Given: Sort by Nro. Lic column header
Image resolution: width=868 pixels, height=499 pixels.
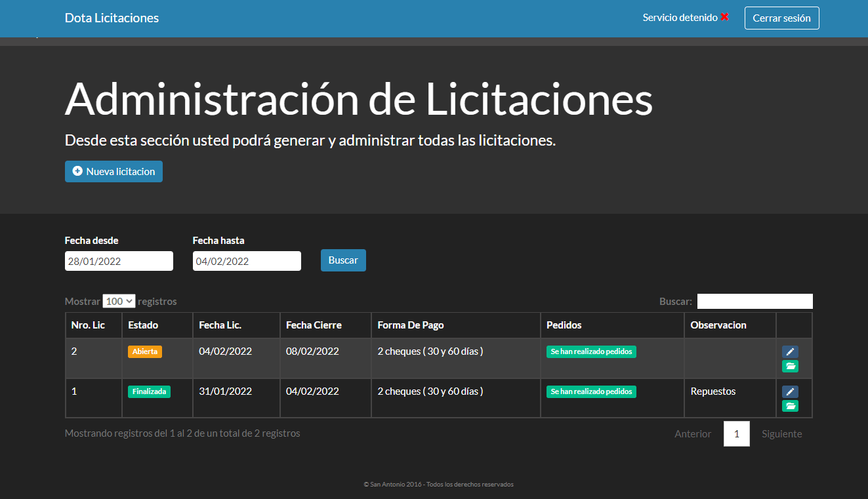Looking at the screenshot, I should coord(88,325).
